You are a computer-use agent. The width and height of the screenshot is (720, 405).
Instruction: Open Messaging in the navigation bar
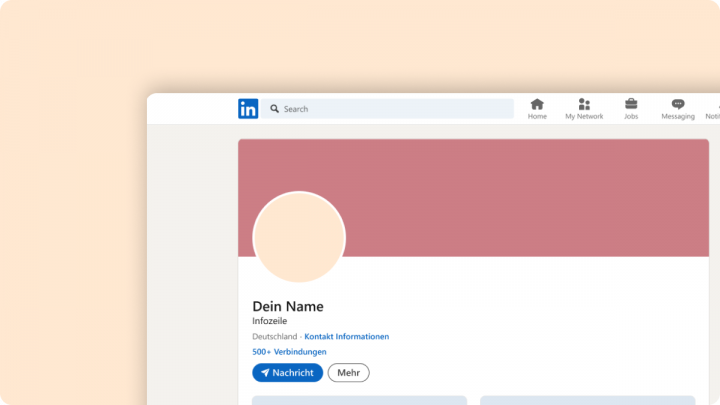[x=678, y=109]
